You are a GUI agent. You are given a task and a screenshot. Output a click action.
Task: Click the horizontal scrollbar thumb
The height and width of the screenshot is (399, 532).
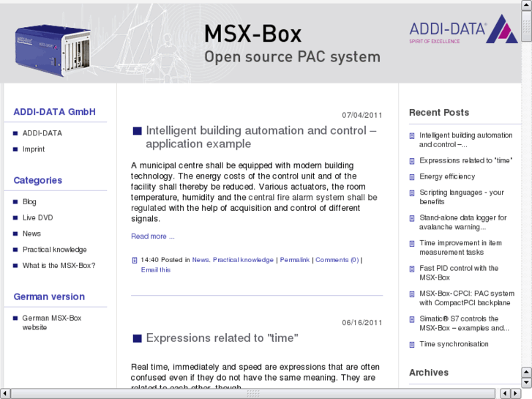point(252,393)
